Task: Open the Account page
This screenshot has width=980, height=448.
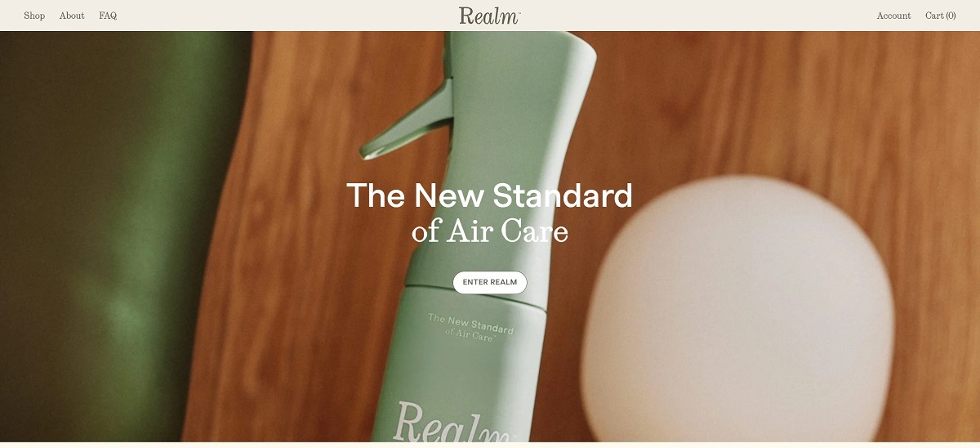Action: click(x=893, y=16)
